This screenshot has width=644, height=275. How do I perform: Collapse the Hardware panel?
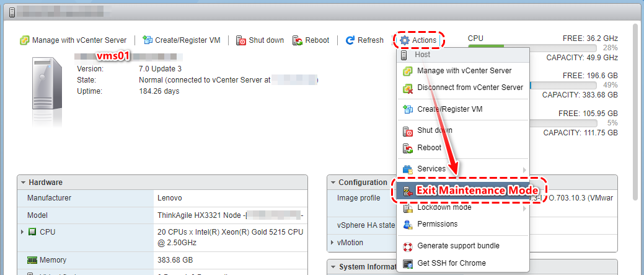24,183
